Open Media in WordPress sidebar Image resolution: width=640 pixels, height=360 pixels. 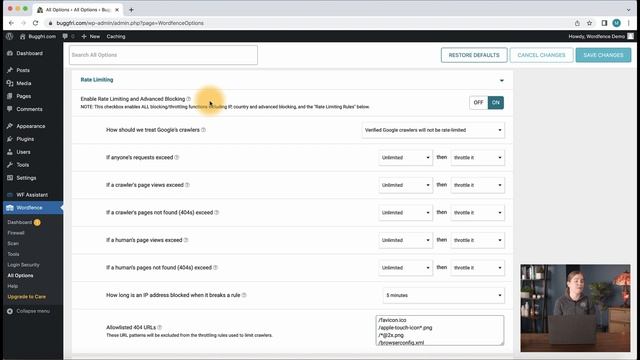tap(24, 83)
